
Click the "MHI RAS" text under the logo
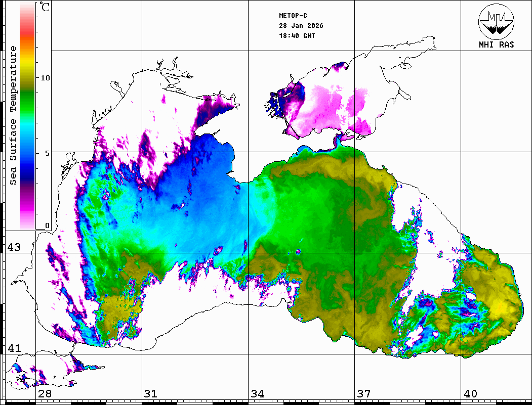coord(496,44)
